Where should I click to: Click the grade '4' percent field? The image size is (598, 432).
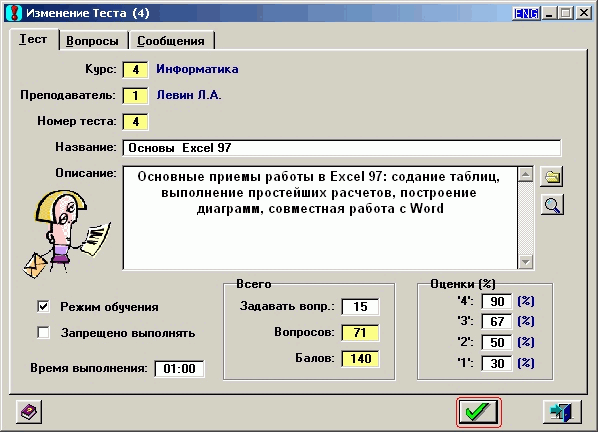(x=497, y=302)
